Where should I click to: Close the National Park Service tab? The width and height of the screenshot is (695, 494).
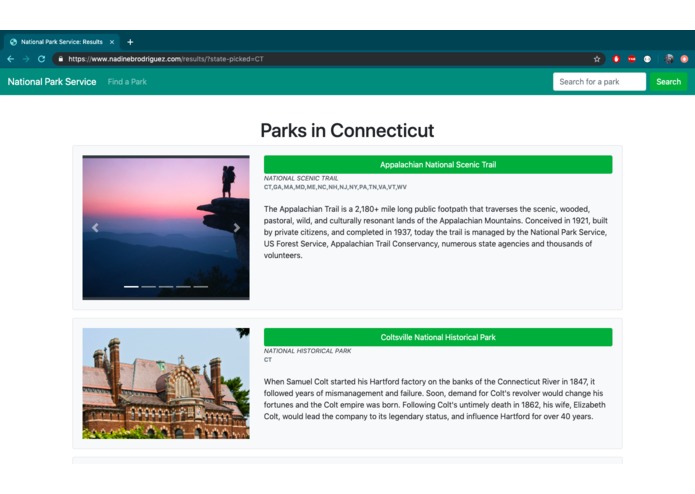click(x=112, y=42)
